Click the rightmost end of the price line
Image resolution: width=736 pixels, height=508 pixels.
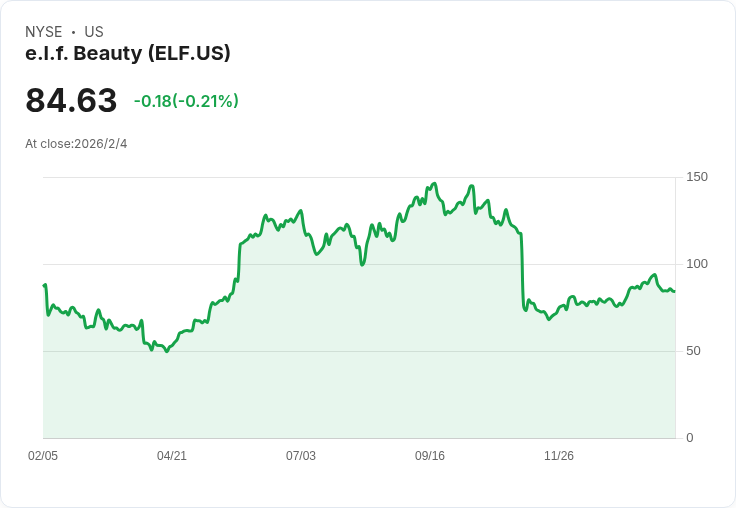[x=674, y=291]
